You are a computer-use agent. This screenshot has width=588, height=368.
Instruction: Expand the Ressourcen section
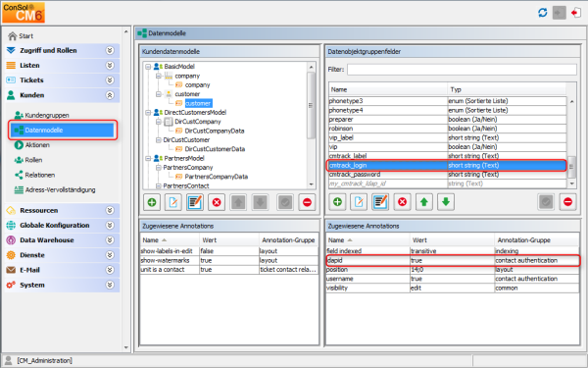click(x=110, y=210)
